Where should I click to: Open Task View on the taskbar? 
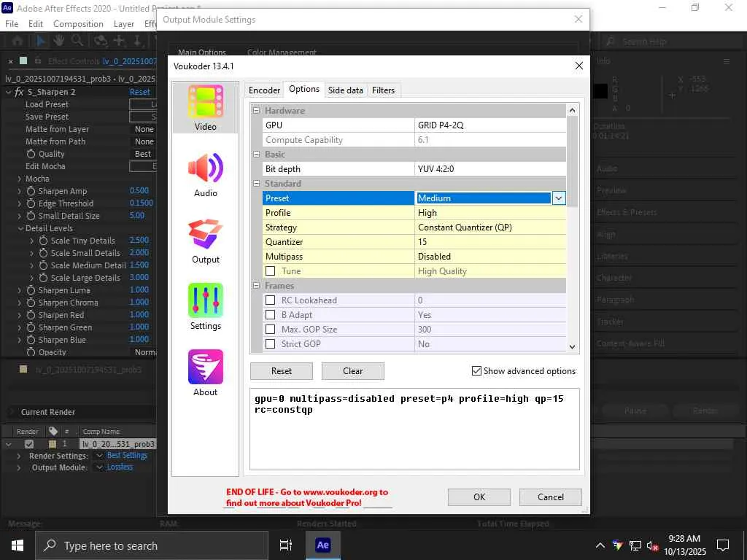click(x=285, y=545)
